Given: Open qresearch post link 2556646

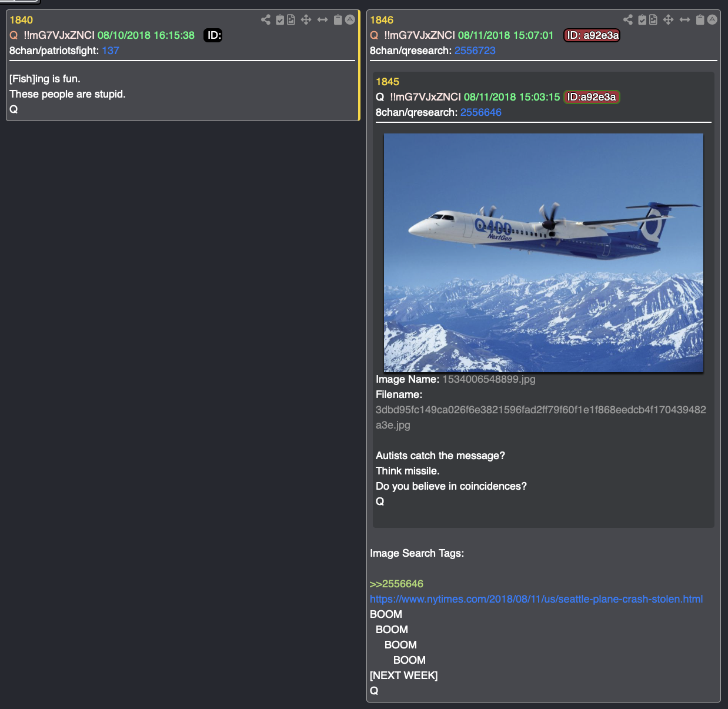Looking at the screenshot, I should click(x=480, y=112).
